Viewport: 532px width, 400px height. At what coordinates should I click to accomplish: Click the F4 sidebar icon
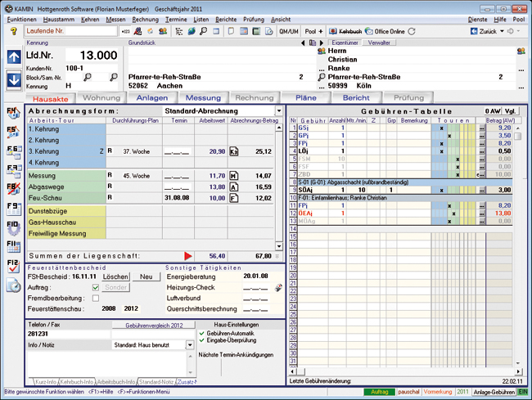click(13, 113)
